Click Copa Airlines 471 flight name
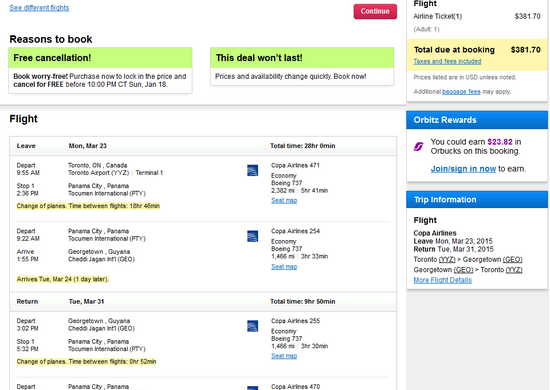The image size is (550, 390). (295, 165)
